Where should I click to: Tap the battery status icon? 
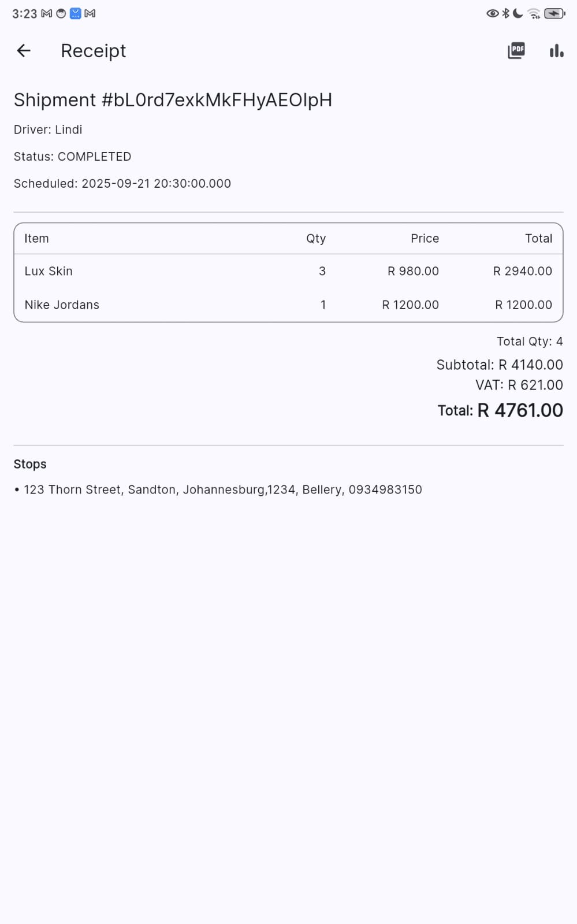[x=554, y=13]
